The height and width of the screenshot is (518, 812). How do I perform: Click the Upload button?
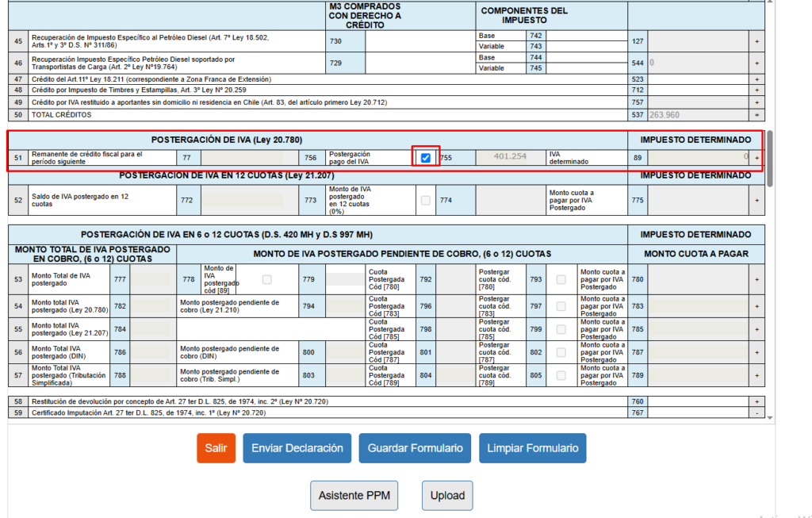click(x=447, y=495)
